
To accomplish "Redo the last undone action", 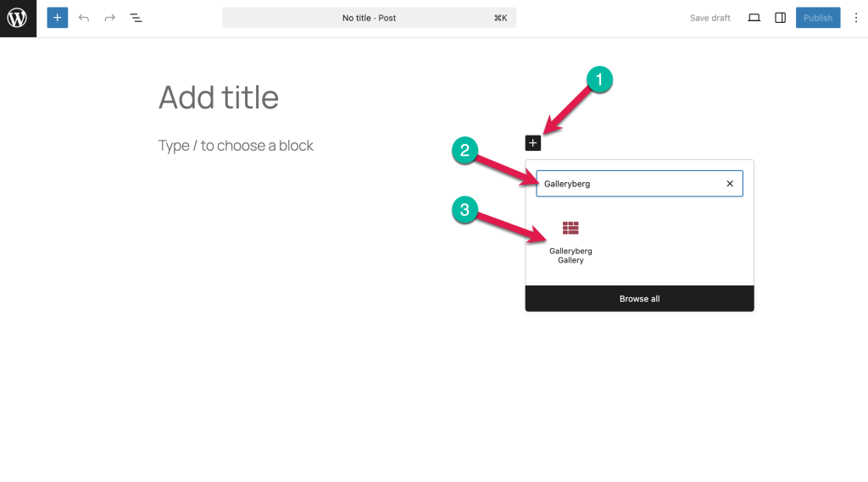I will [x=109, y=18].
